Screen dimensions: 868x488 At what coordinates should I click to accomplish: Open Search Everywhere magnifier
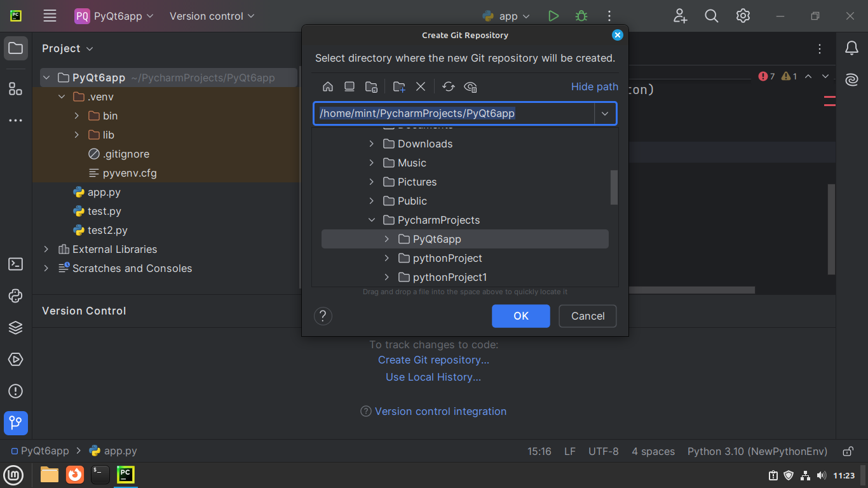click(x=712, y=16)
